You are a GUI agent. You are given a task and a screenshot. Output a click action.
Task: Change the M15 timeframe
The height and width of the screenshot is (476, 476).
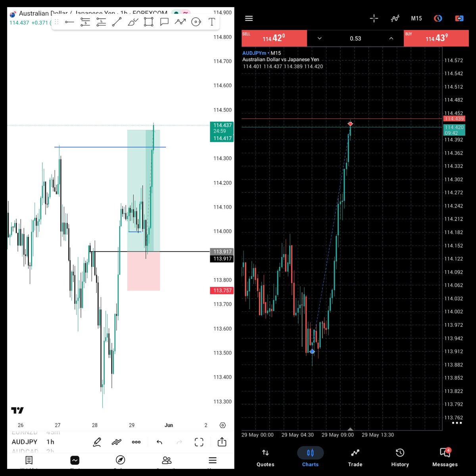pos(416,18)
